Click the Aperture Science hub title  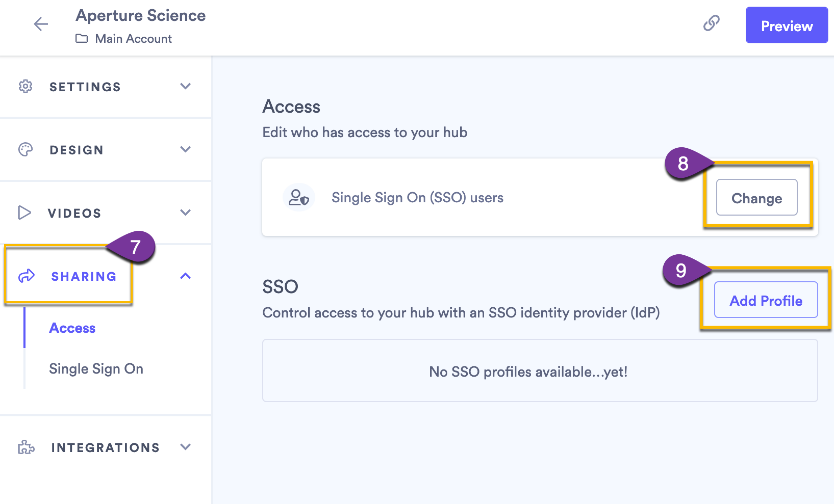pos(141,15)
